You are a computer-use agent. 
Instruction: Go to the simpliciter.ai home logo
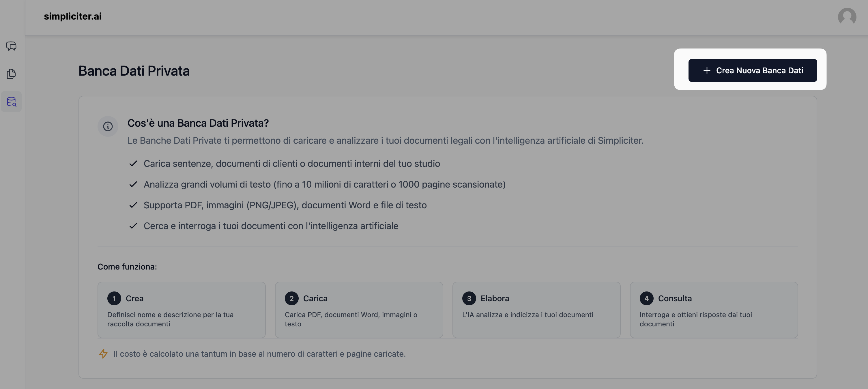[72, 16]
